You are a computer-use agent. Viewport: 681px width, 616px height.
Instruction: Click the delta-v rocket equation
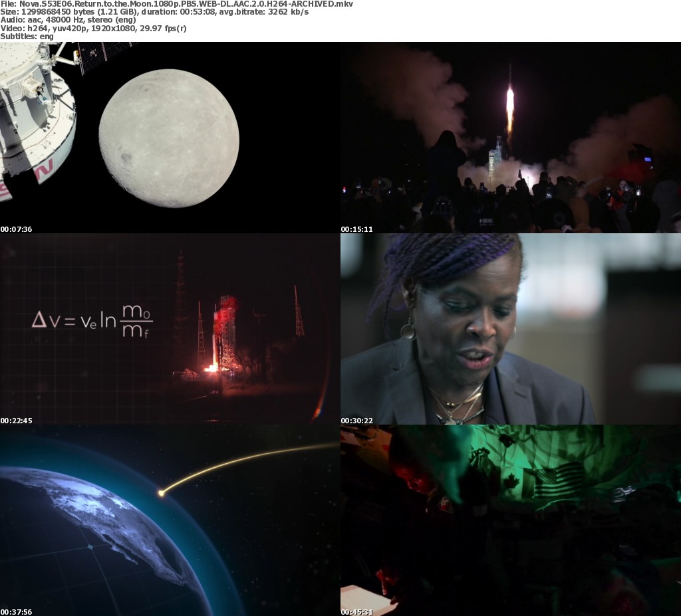click(x=92, y=320)
